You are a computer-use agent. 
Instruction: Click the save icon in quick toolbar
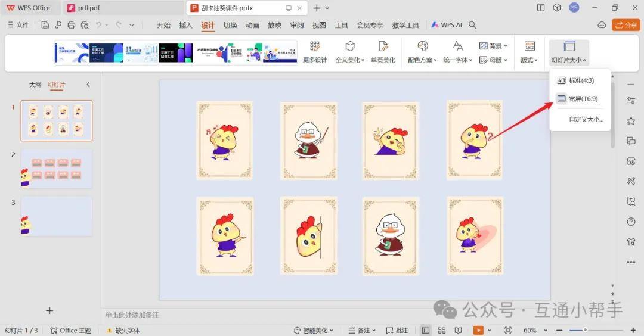pos(45,25)
